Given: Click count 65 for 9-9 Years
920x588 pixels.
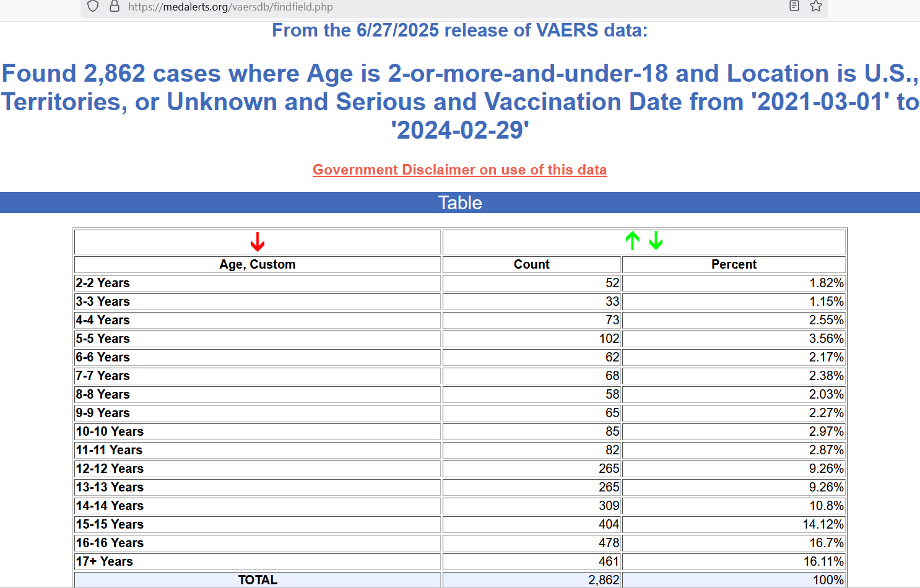Looking at the screenshot, I should [612, 413].
